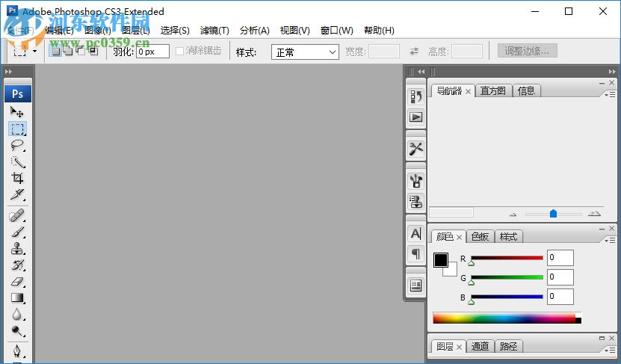This screenshot has width=621, height=364.
Task: Switch to the 通道 tab
Action: (480, 347)
